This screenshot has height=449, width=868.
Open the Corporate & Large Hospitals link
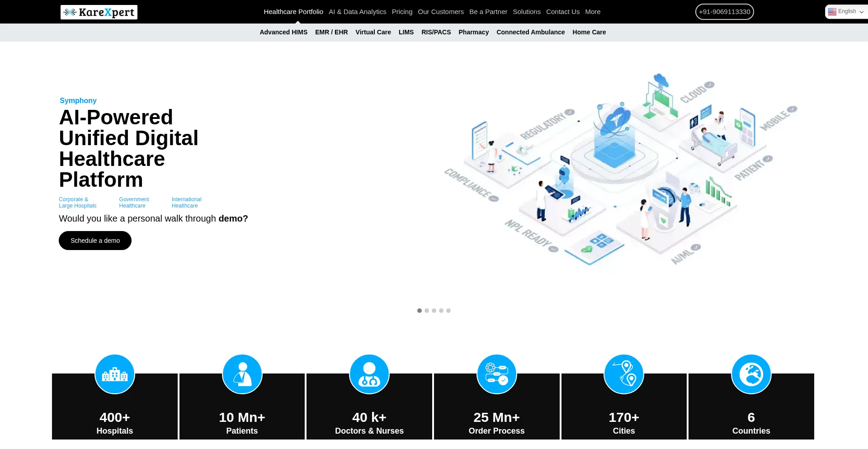[x=78, y=203]
